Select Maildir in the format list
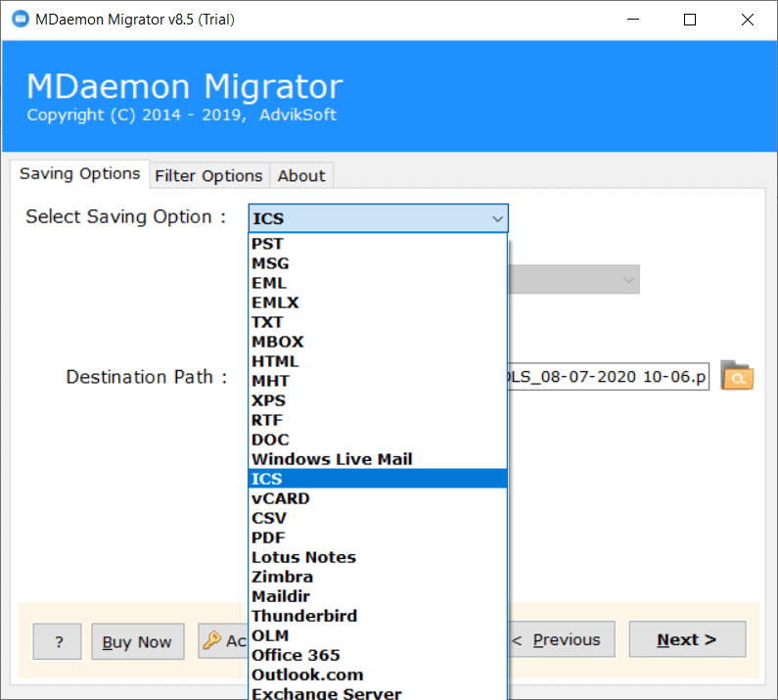Screen dimensions: 778x700 [x=378, y=596]
